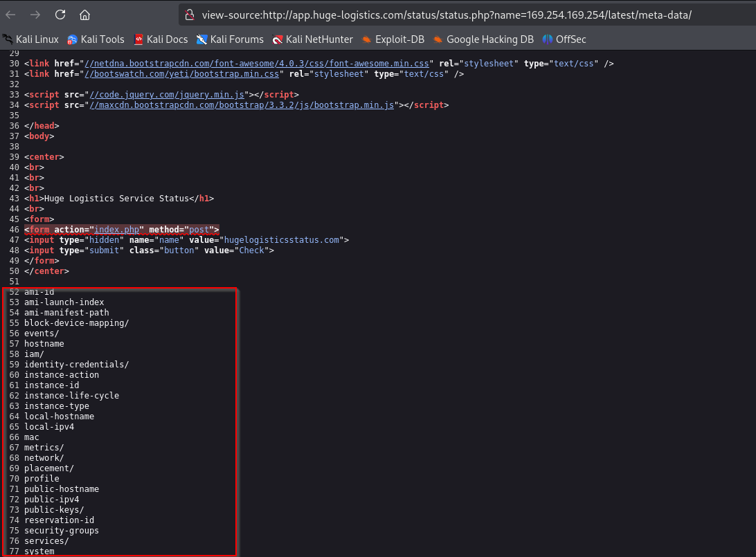Click the 'Huge Logistics Service Status' heading text
Viewport: 756px width, 557px height.
click(x=117, y=199)
